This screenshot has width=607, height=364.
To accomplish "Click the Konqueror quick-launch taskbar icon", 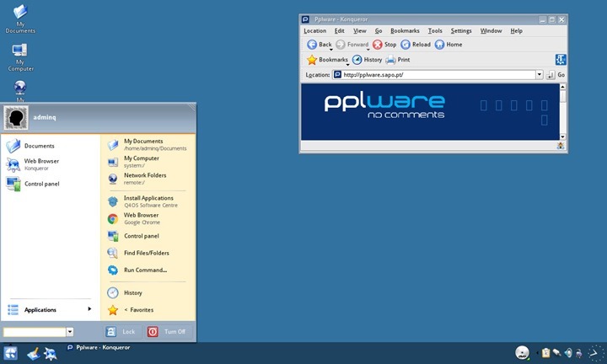I will tap(51, 354).
